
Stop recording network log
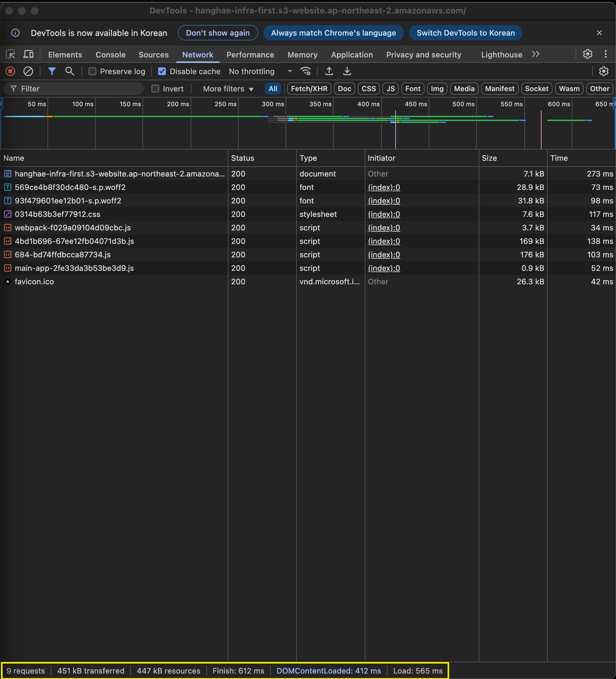tap(11, 72)
